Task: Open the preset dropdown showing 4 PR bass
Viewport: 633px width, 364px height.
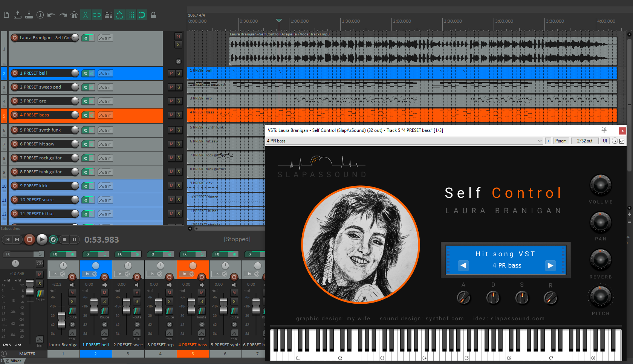Action: click(404, 141)
